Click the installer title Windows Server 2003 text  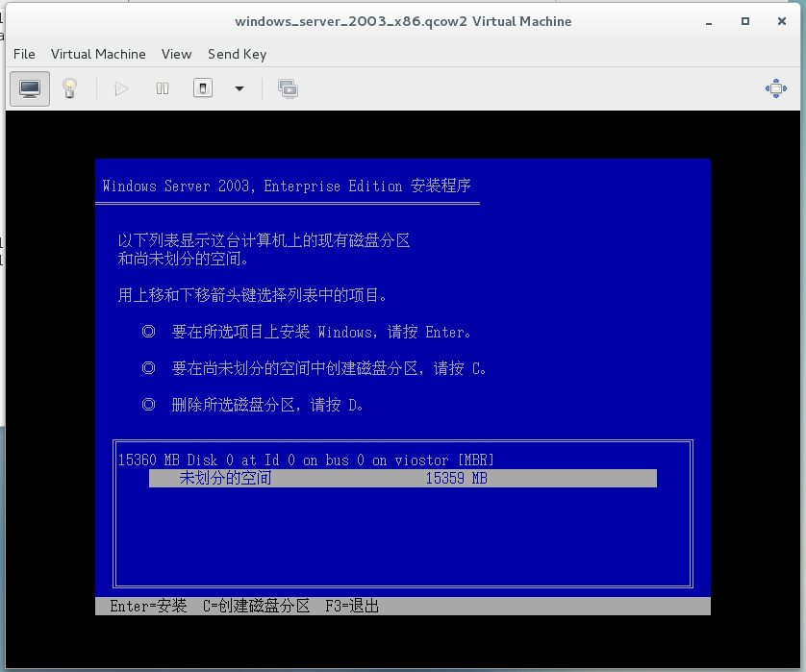(x=287, y=186)
